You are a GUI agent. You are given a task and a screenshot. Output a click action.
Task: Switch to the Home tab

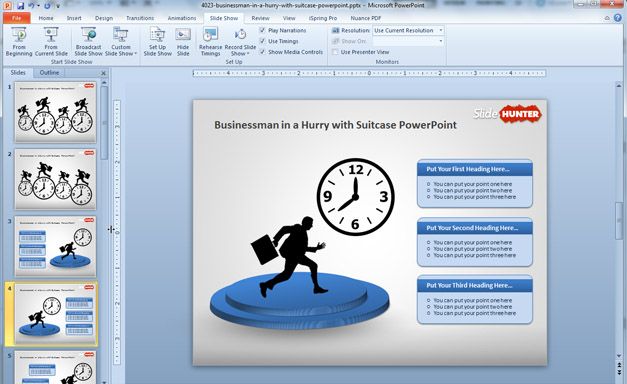click(46, 18)
